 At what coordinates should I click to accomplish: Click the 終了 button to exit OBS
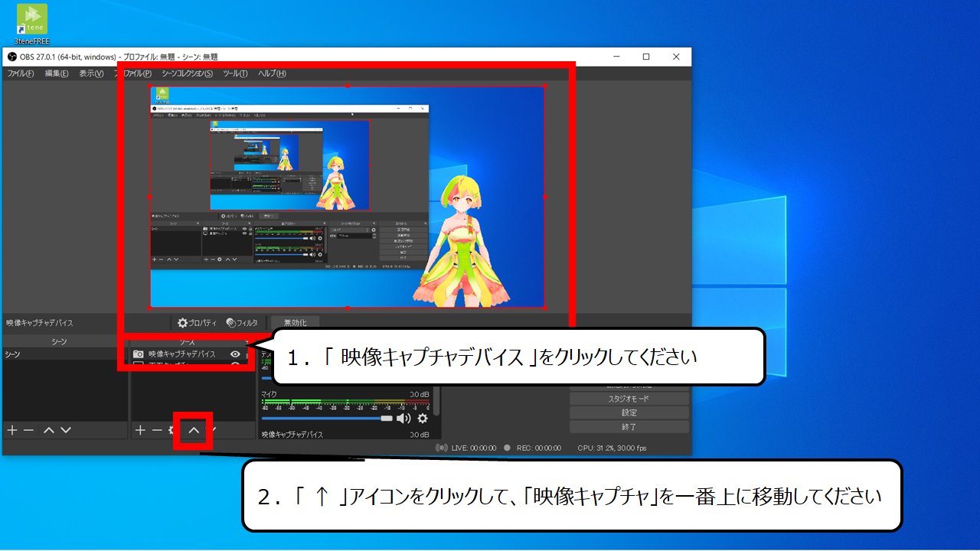(x=629, y=426)
